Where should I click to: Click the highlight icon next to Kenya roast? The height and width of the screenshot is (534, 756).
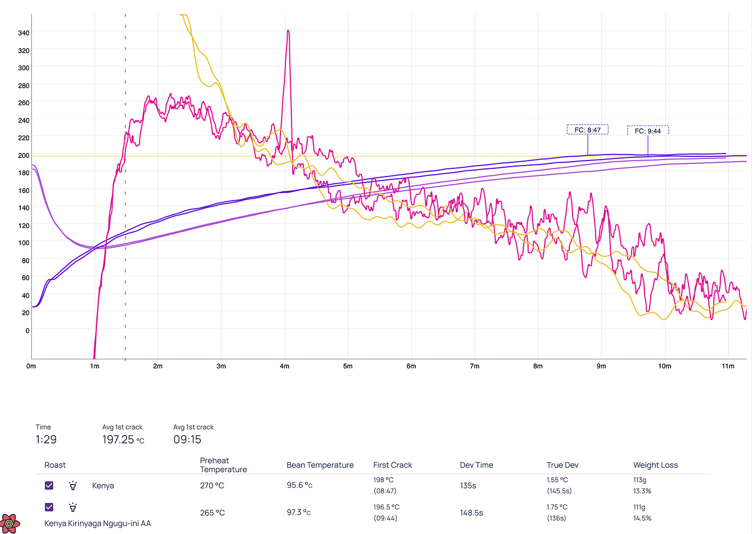(x=72, y=485)
